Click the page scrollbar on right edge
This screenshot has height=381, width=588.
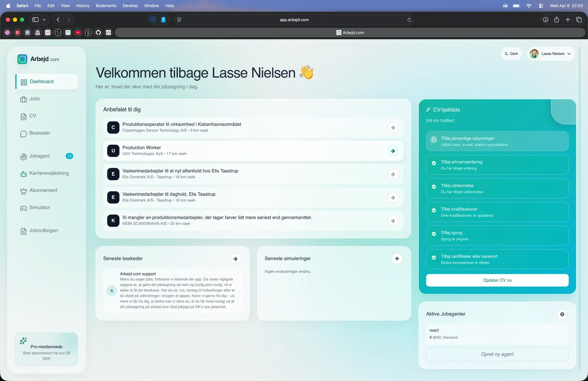coord(580,209)
